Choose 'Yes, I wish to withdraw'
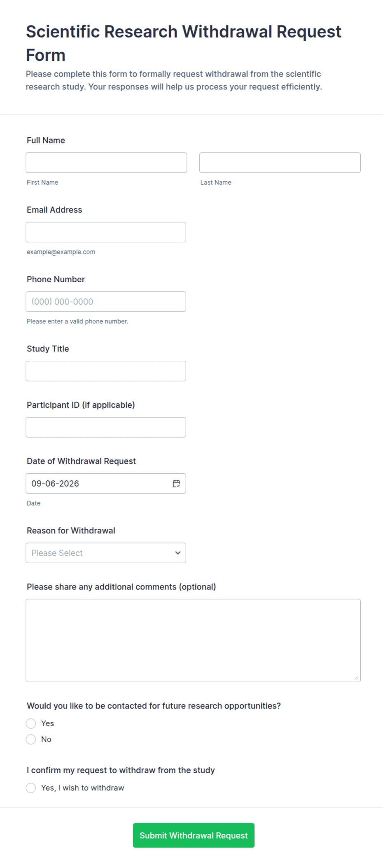The image size is (383, 868). [31, 788]
